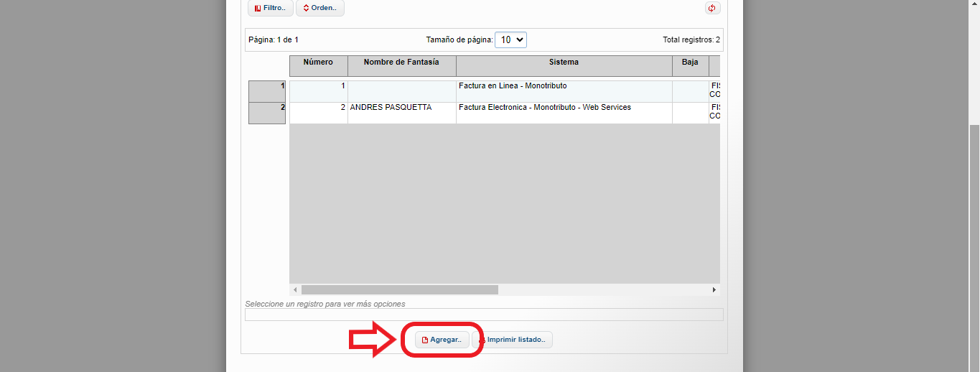980x372 pixels.
Task: Click the table's scroll left arrow
Action: [295, 289]
